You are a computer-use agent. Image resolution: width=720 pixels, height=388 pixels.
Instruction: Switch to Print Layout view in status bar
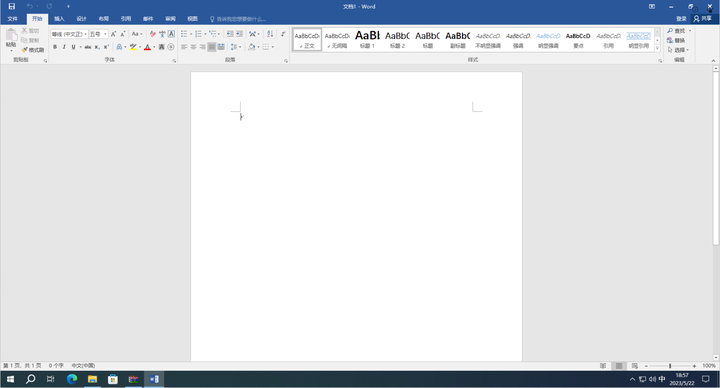click(619, 366)
